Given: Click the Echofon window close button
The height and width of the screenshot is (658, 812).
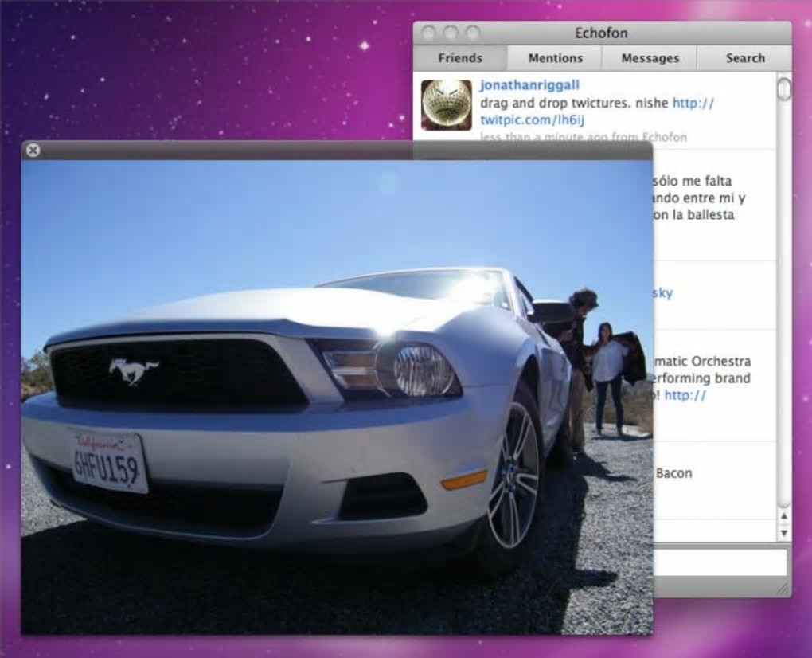Looking at the screenshot, I should pyautogui.click(x=428, y=33).
